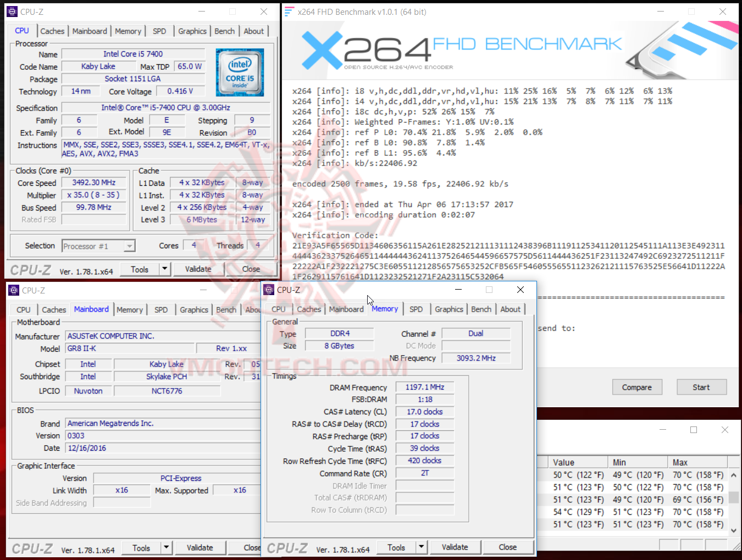Switch to the SPD tab in the Memory CPU-Z window
Screen dimensions: 742x560
tap(416, 309)
